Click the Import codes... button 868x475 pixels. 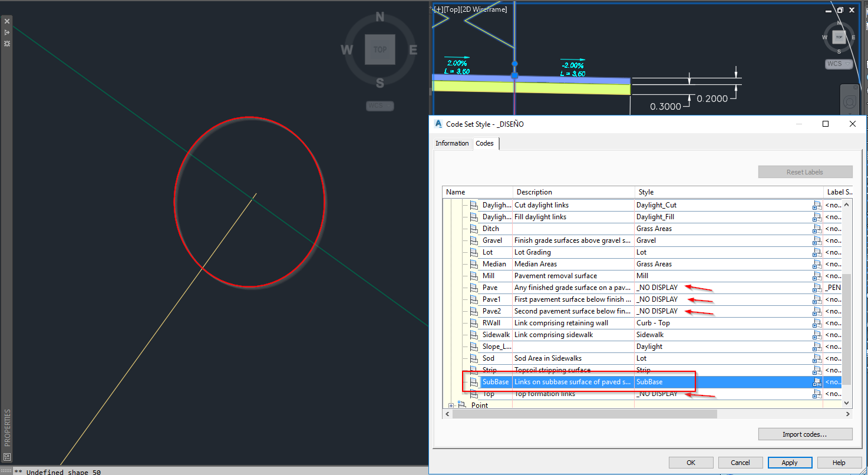coord(805,434)
